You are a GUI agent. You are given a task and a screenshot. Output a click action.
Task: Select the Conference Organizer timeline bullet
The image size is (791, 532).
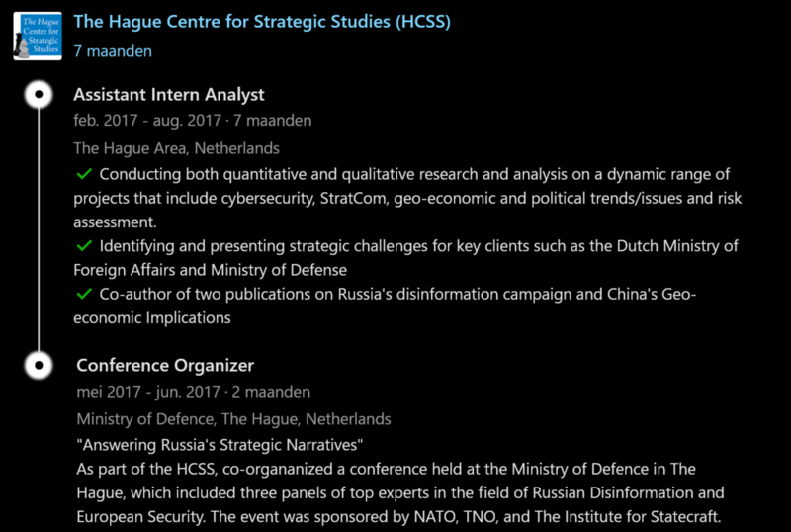tap(39, 366)
